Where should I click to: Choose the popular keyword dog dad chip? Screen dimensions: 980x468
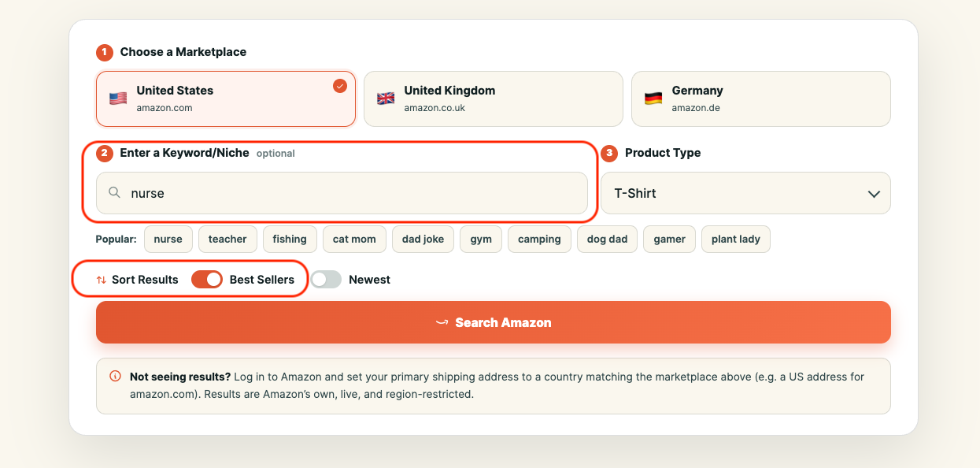click(x=607, y=240)
